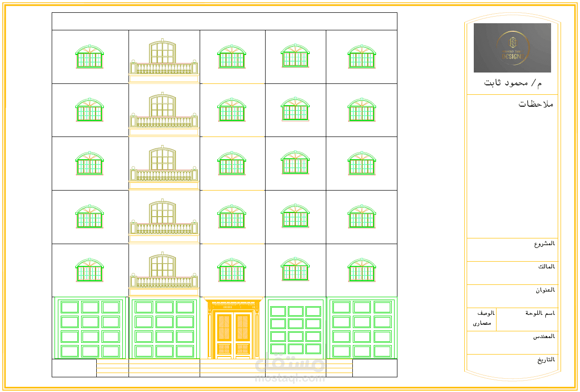Select the designer name 'م / محمود ثابت'
This screenshot has width=580, height=392.
pos(513,83)
